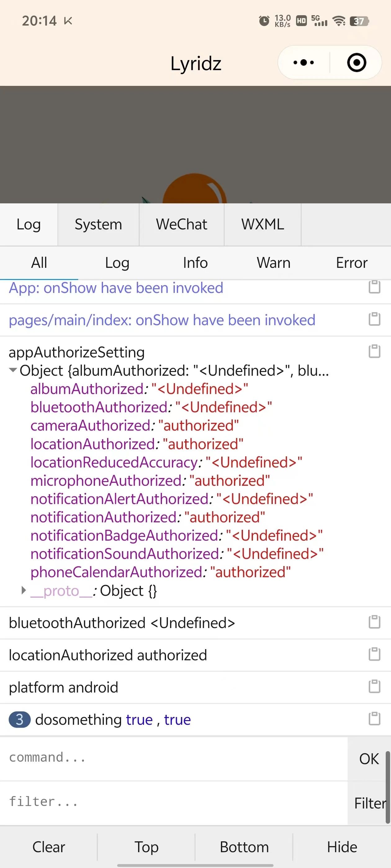Open the WXML tab
The width and height of the screenshot is (391, 868).
click(263, 224)
